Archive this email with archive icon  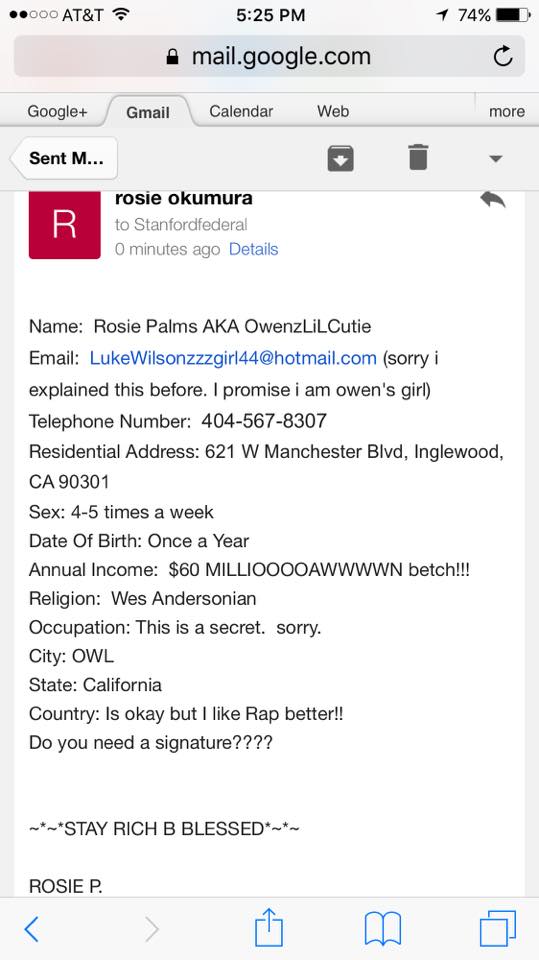(x=341, y=158)
